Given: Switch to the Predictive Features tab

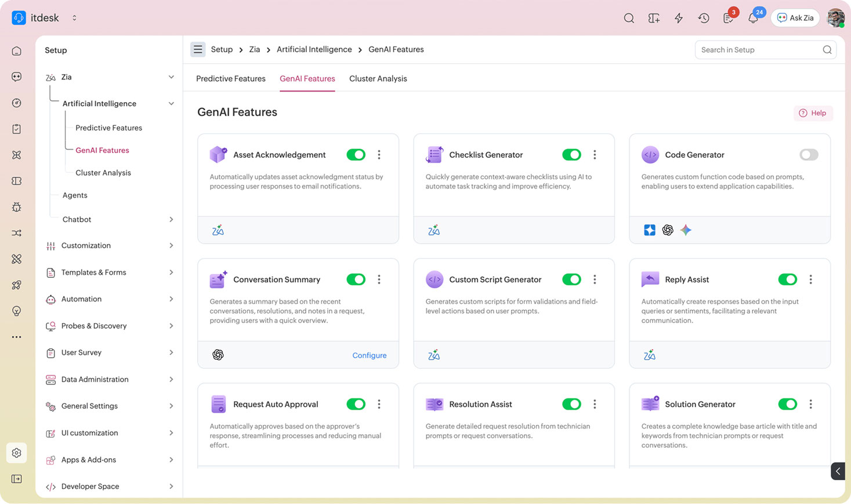Looking at the screenshot, I should 231,79.
